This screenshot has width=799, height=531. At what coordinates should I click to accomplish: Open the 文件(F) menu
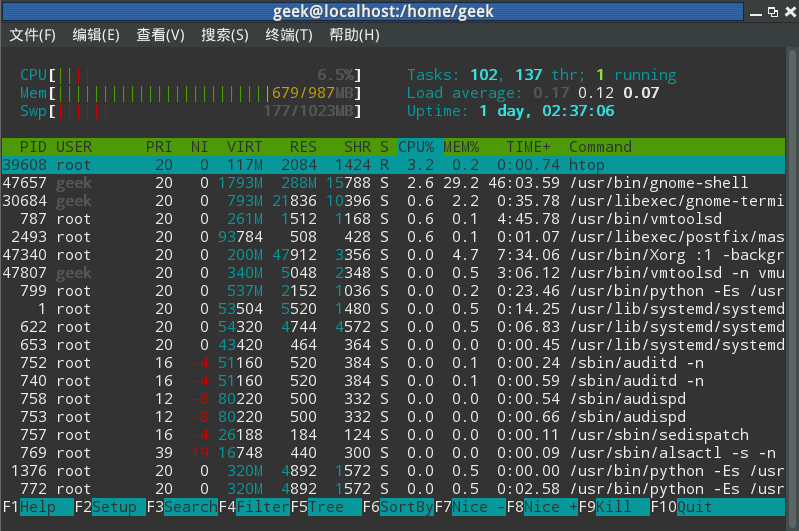click(33, 35)
